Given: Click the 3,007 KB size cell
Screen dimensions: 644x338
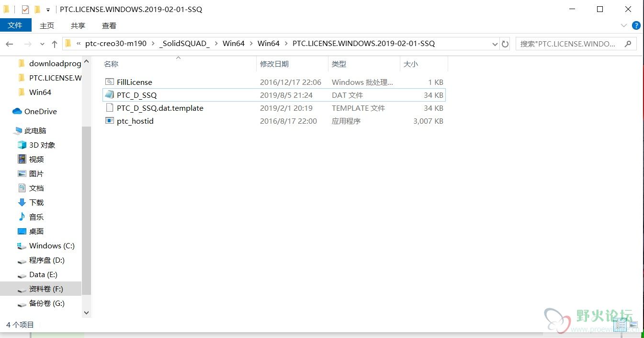Looking at the screenshot, I should point(429,121).
